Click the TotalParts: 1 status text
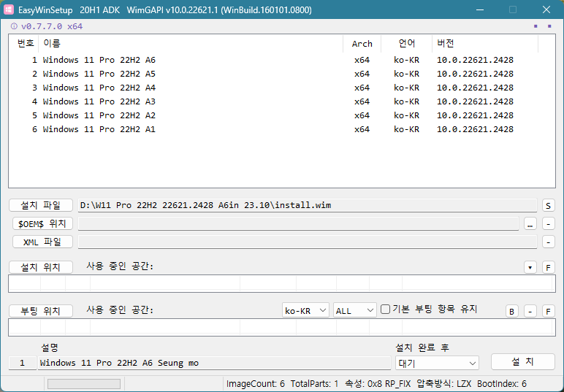Screen dimensions: 564x392 [x=314, y=384]
